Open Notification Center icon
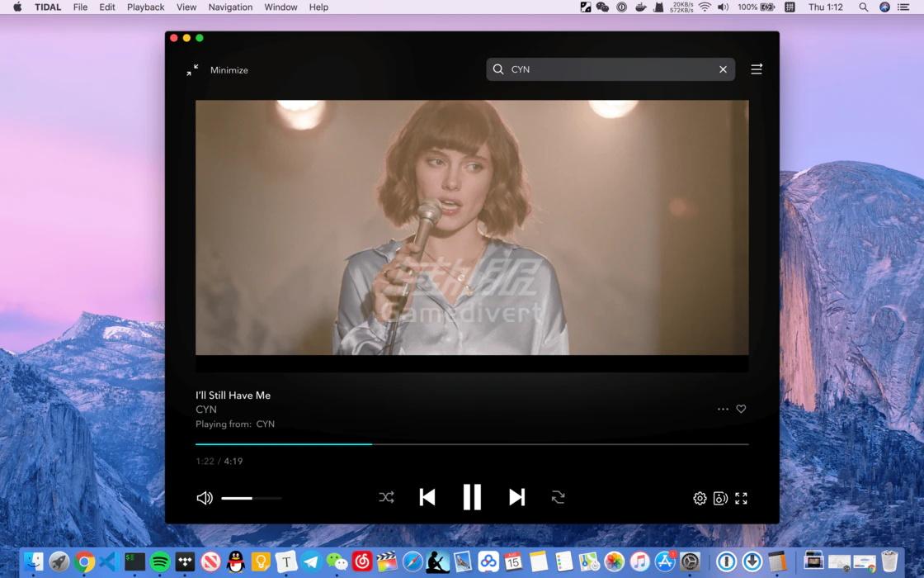 [x=903, y=7]
